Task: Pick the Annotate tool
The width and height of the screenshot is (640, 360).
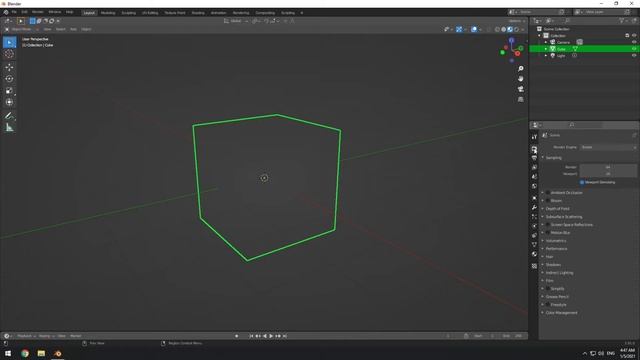Action: coord(9,116)
